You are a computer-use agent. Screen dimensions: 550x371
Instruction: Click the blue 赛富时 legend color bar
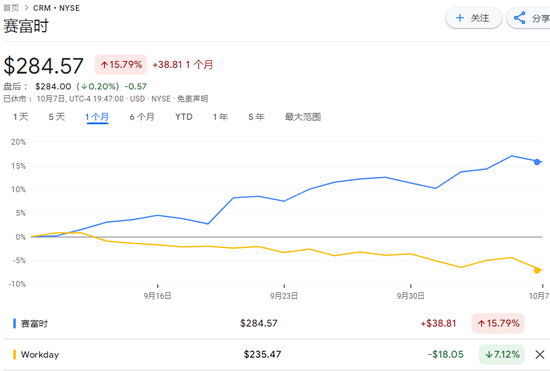[x=14, y=323]
